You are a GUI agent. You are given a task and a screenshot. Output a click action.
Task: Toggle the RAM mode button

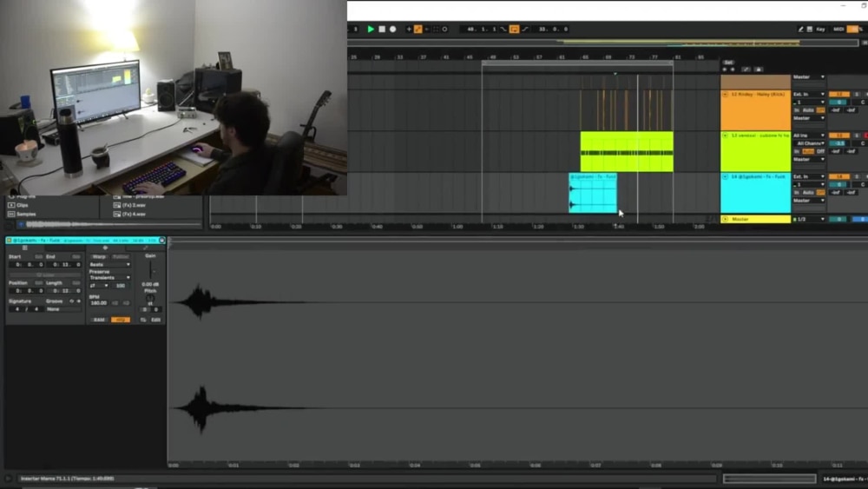(x=99, y=320)
